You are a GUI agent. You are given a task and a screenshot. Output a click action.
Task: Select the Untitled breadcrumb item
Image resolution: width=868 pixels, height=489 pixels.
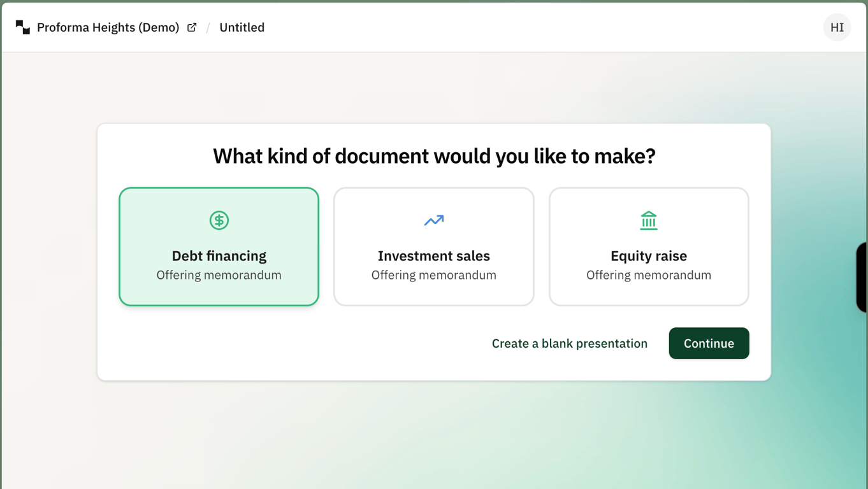tap(242, 27)
